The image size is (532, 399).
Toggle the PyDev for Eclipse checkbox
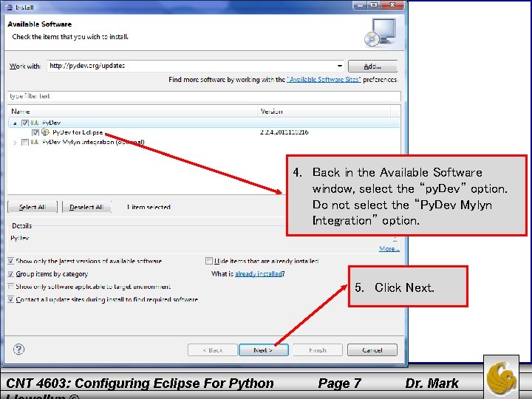tap(35, 132)
